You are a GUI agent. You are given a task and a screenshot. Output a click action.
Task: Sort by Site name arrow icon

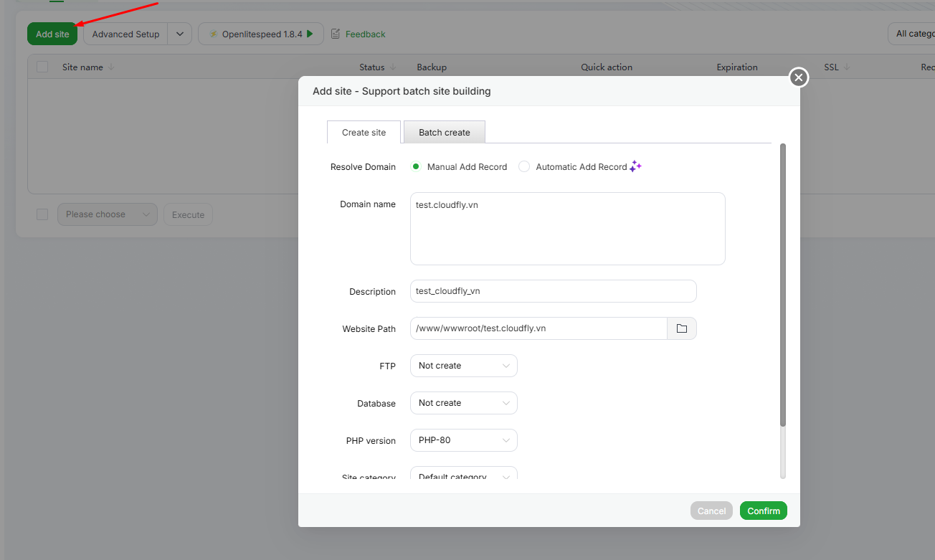click(x=111, y=67)
